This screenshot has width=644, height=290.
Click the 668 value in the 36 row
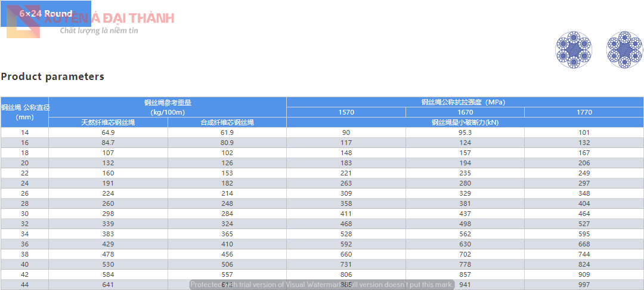coord(584,244)
